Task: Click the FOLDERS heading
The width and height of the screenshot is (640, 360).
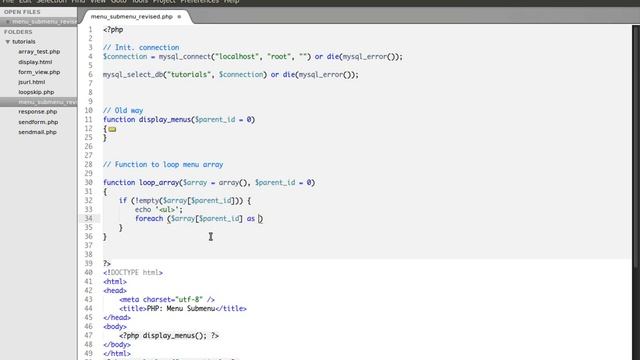Action: [x=18, y=32]
